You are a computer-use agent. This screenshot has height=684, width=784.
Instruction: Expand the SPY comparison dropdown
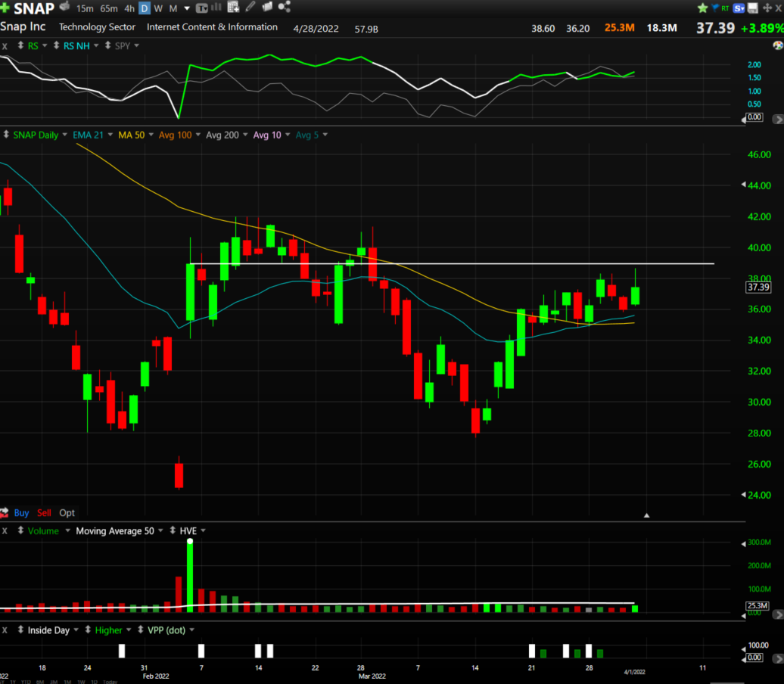tap(136, 45)
